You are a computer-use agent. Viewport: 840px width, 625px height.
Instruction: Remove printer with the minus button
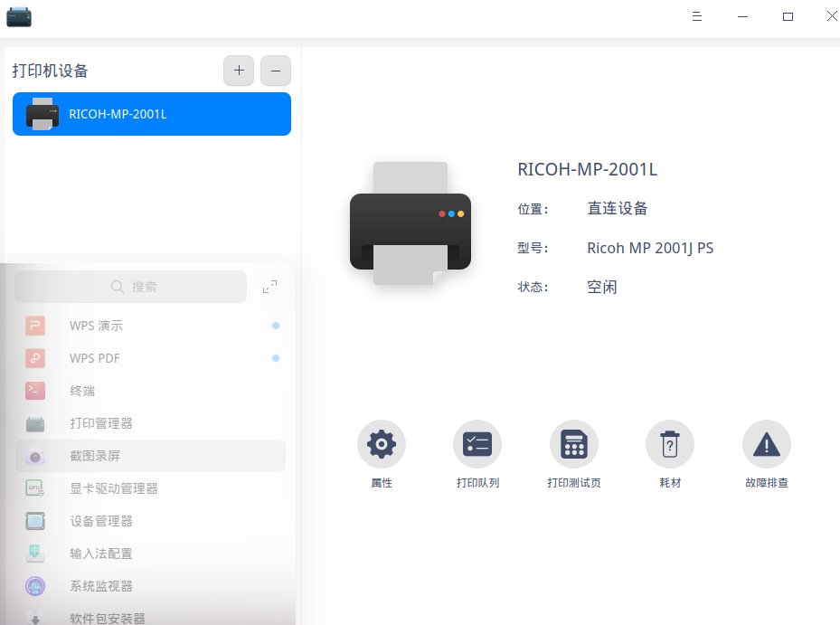coord(276,71)
